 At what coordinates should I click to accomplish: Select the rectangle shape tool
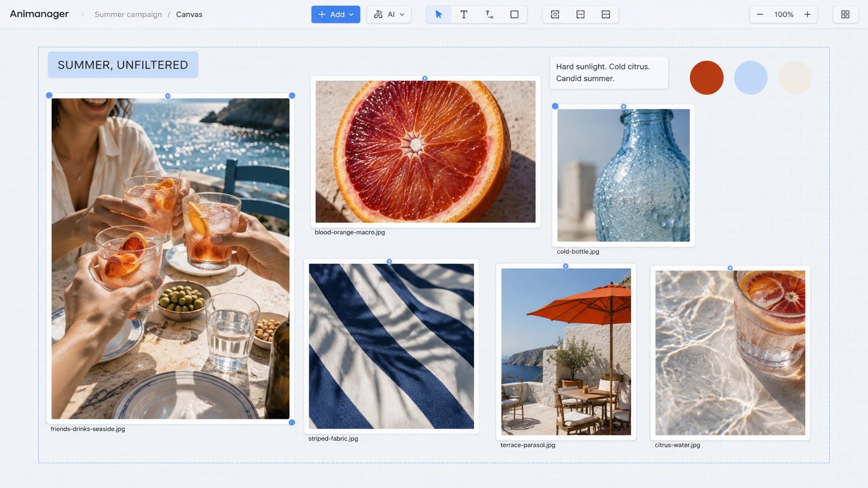click(515, 15)
